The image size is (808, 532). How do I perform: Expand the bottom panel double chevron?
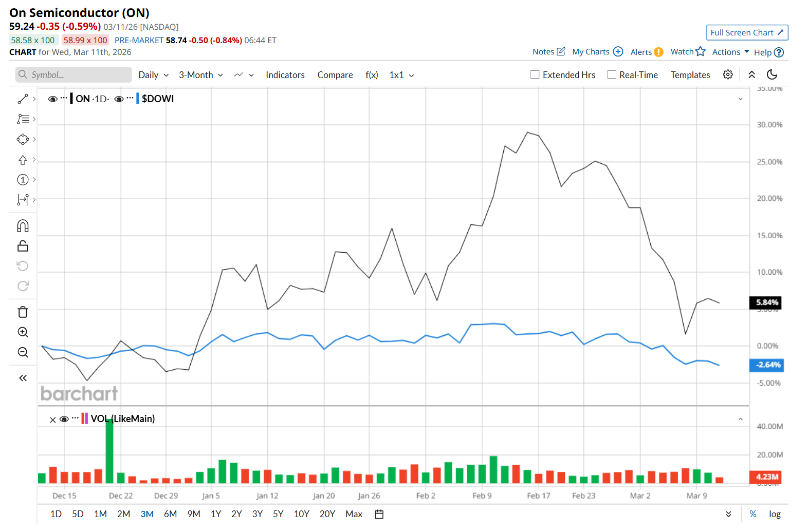coord(728,514)
